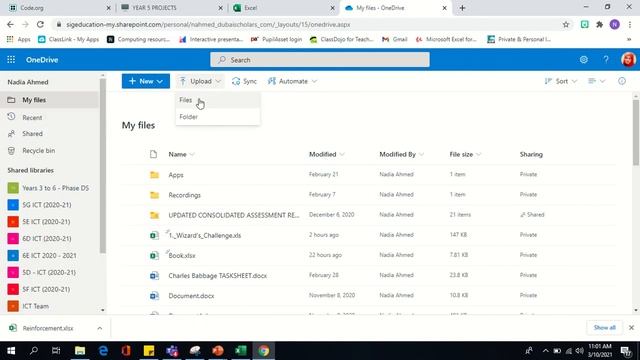Open the Reinforcement.xlsx downloaded file

point(48,328)
